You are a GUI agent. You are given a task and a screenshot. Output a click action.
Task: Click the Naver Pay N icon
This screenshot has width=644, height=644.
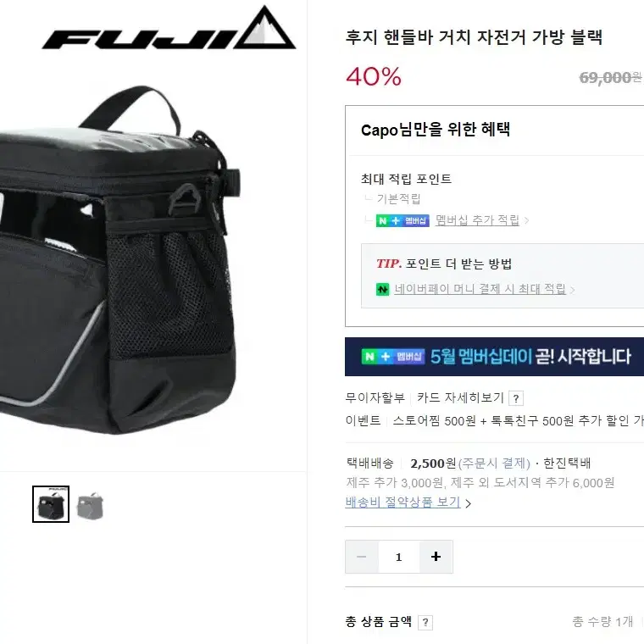[382, 289]
